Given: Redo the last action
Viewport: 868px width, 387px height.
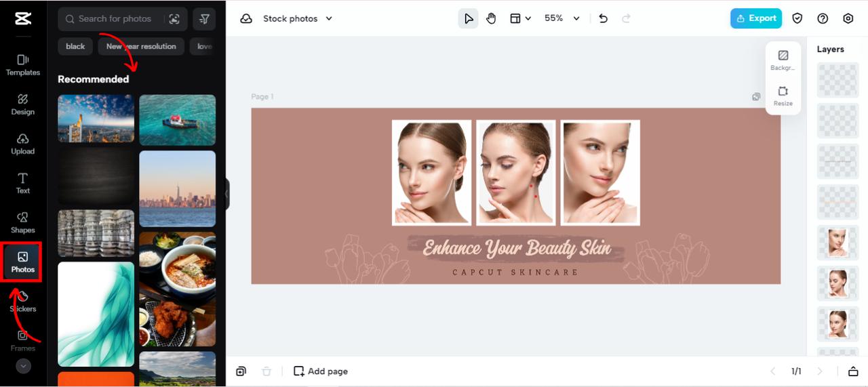Looking at the screenshot, I should point(626,19).
